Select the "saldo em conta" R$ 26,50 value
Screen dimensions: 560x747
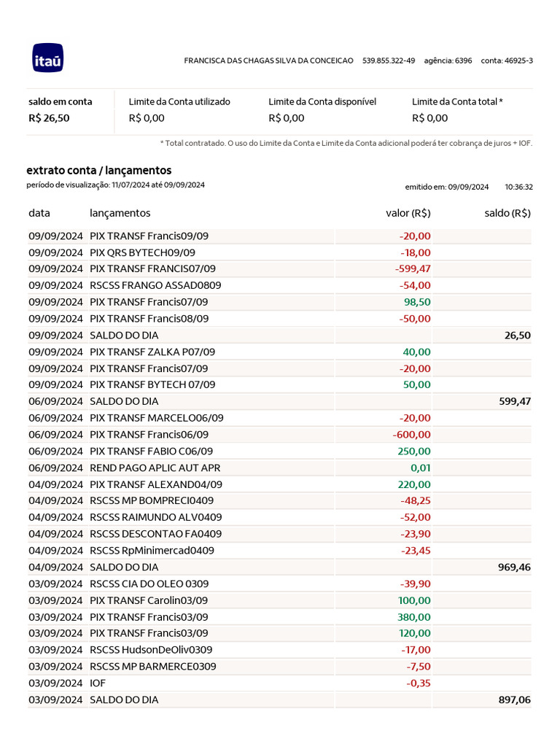tap(50, 118)
